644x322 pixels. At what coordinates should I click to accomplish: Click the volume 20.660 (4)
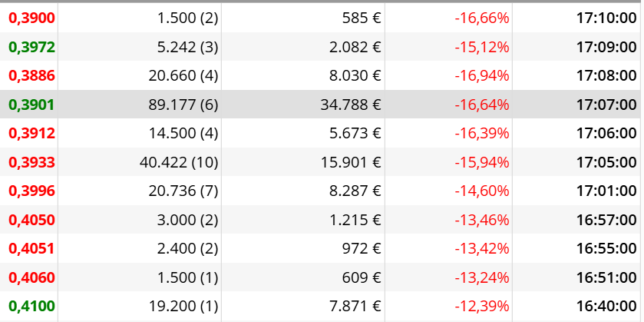click(183, 75)
